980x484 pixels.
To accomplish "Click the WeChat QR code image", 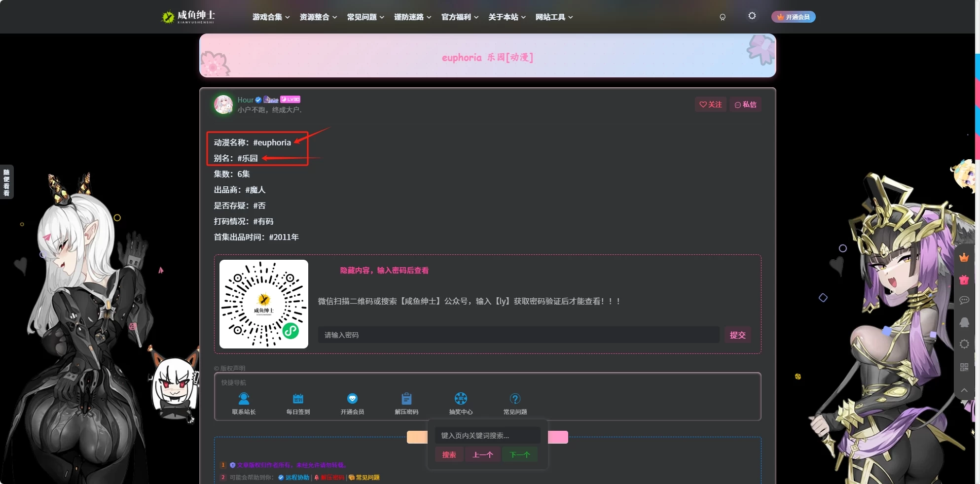I will pyautogui.click(x=264, y=304).
